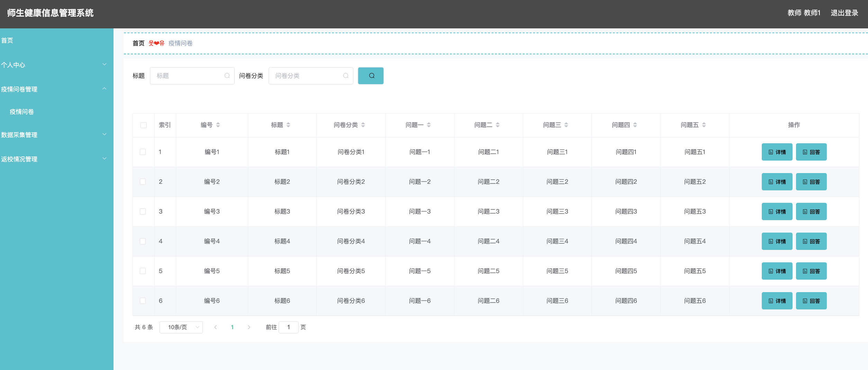This screenshot has width=868, height=370.
Task: Click into the 问卷分类 search field
Action: [x=311, y=76]
